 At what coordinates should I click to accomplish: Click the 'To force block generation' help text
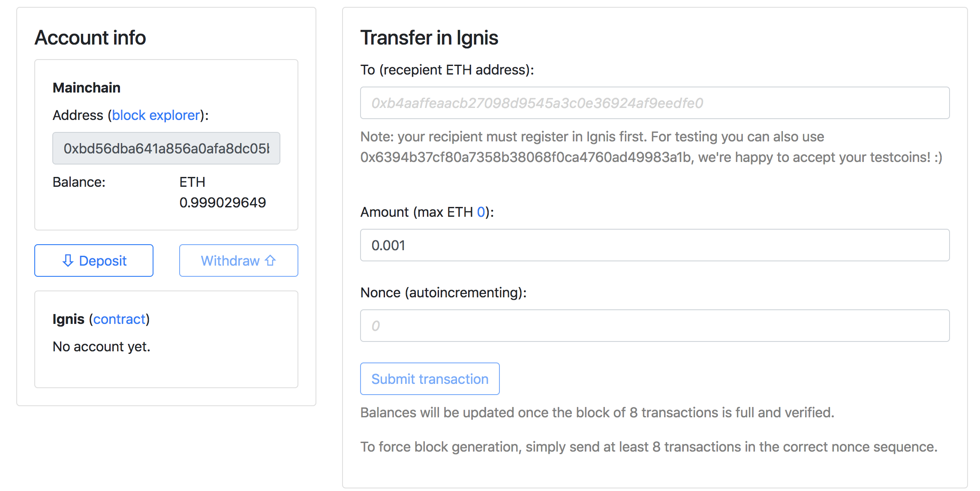649,447
